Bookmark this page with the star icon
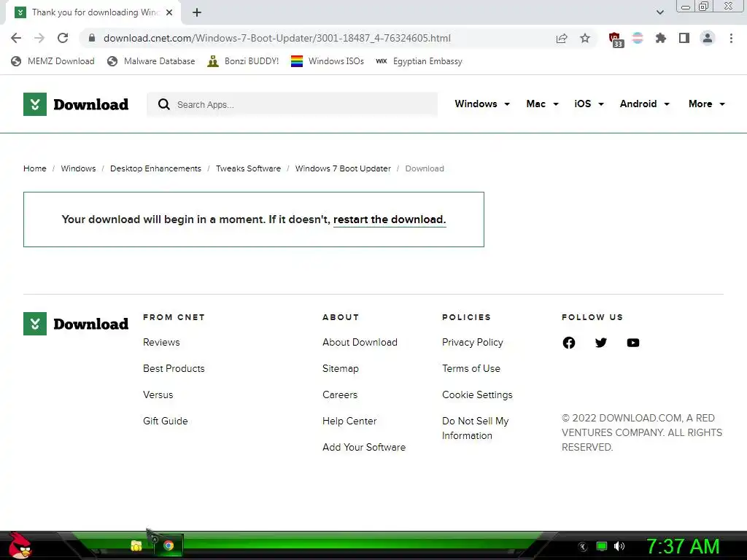Viewport: 747px width, 560px height. click(x=585, y=38)
